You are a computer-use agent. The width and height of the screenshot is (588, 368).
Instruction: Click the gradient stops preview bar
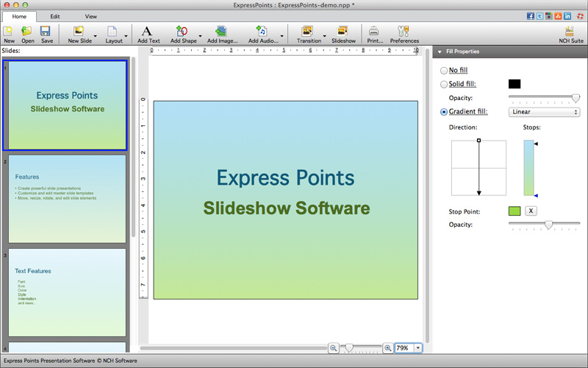(528, 168)
